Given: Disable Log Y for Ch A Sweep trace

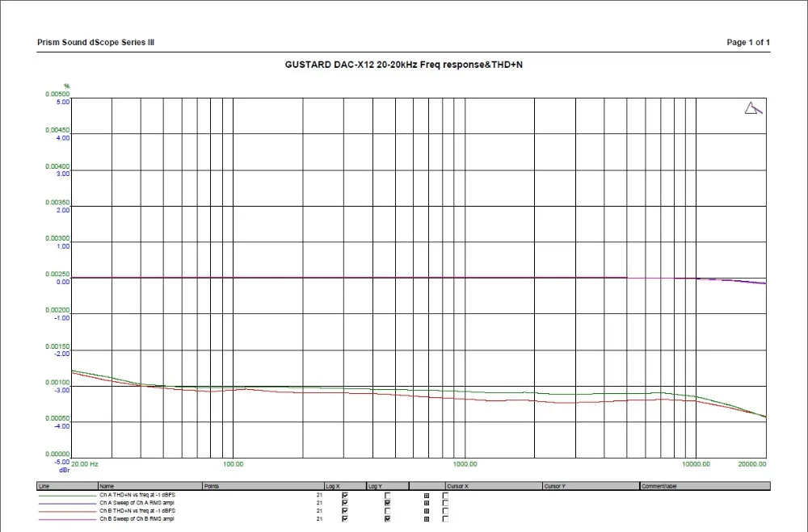Looking at the screenshot, I should click(388, 503).
